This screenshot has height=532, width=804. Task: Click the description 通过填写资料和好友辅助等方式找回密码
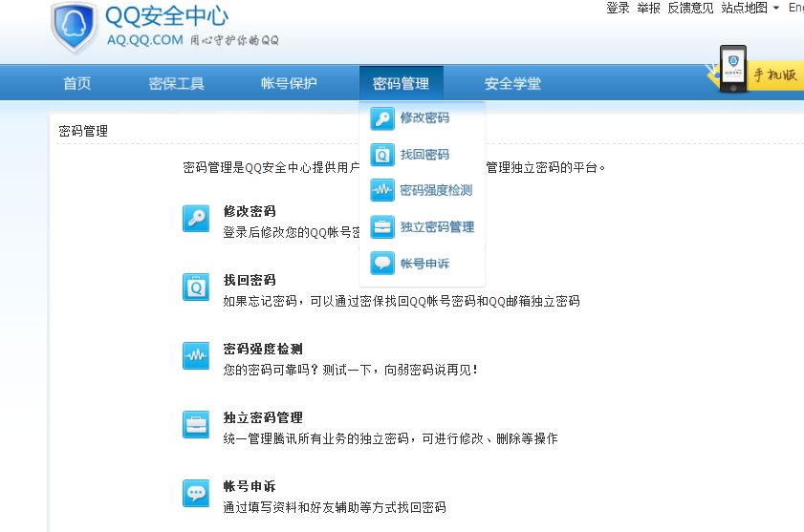point(335,507)
